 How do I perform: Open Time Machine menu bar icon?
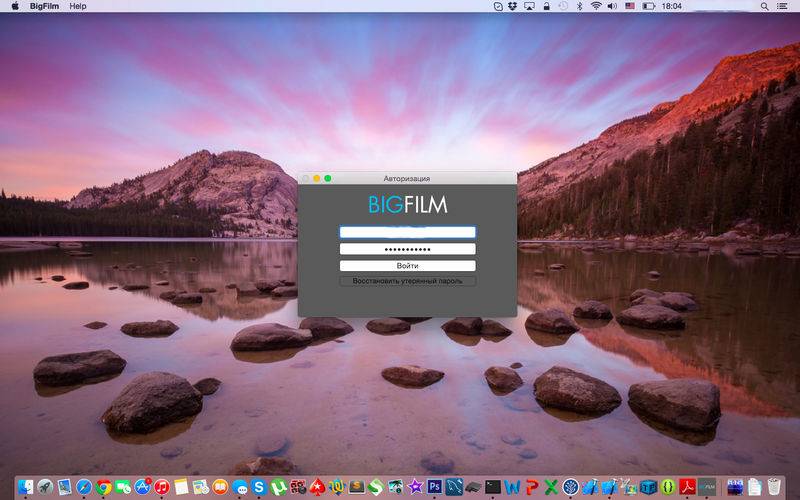(563, 6)
